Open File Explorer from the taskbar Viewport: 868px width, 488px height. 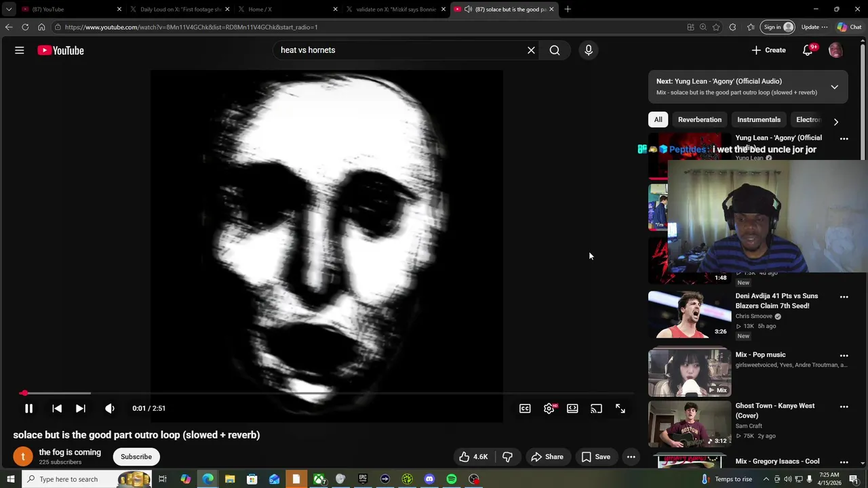pyautogui.click(x=230, y=479)
